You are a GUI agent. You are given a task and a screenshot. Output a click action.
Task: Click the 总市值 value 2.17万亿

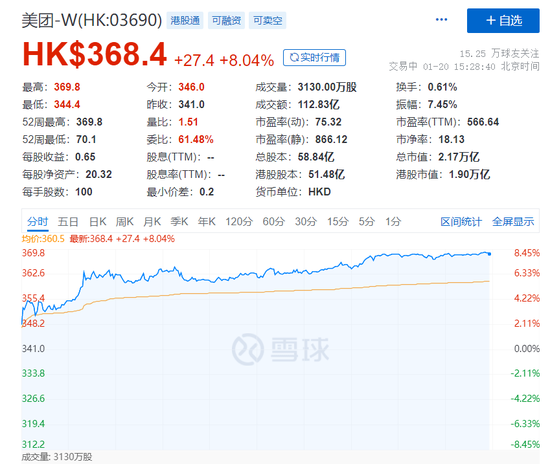(x=458, y=157)
